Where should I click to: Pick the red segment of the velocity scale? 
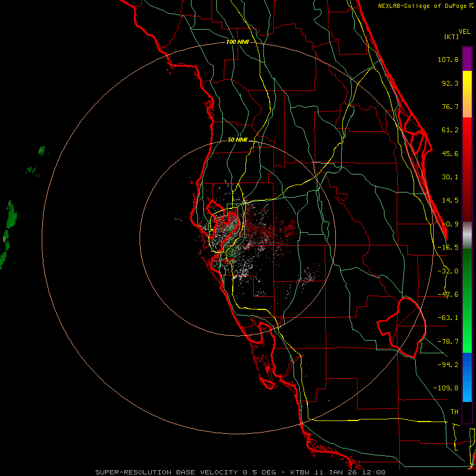(x=467, y=169)
